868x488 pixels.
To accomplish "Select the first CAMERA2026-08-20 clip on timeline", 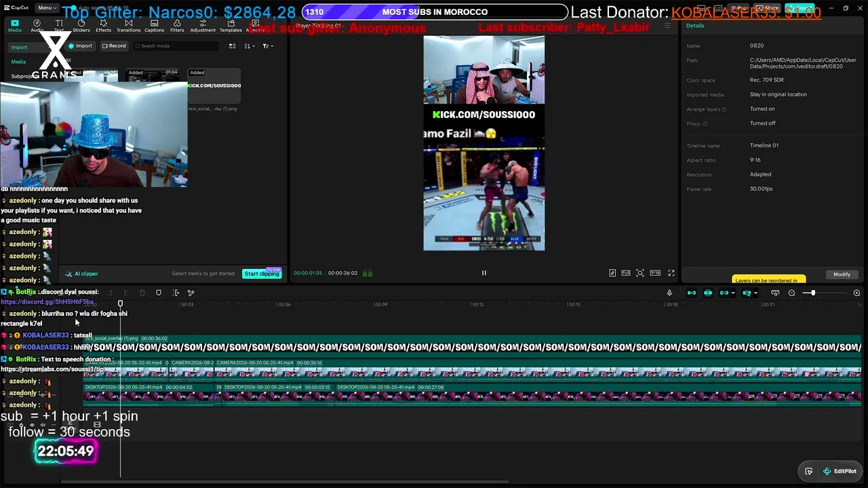I will pos(125,370).
